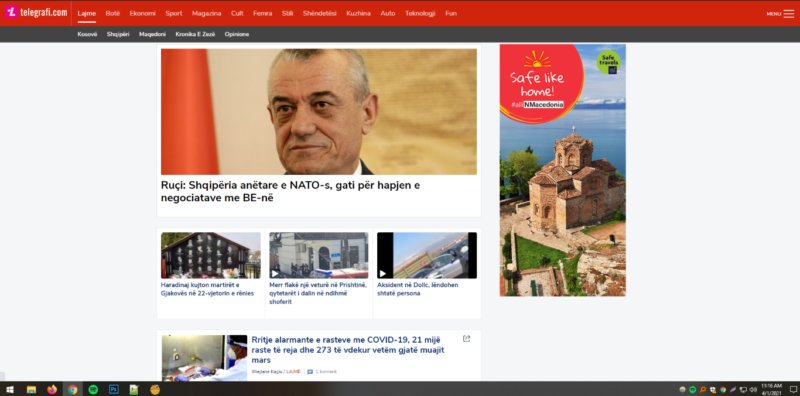This screenshot has width=800, height=396.
Task: Click the blue-orange circle tray icon
Action: (683, 389)
